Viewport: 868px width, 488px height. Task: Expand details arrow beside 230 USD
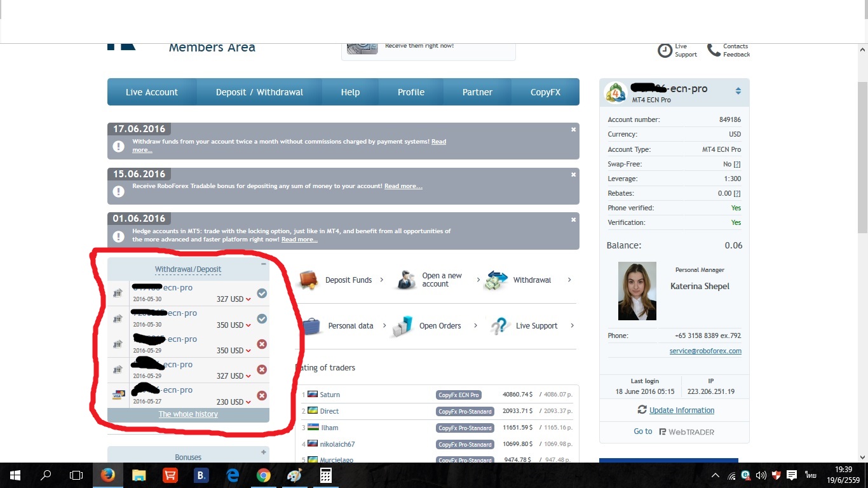click(248, 402)
